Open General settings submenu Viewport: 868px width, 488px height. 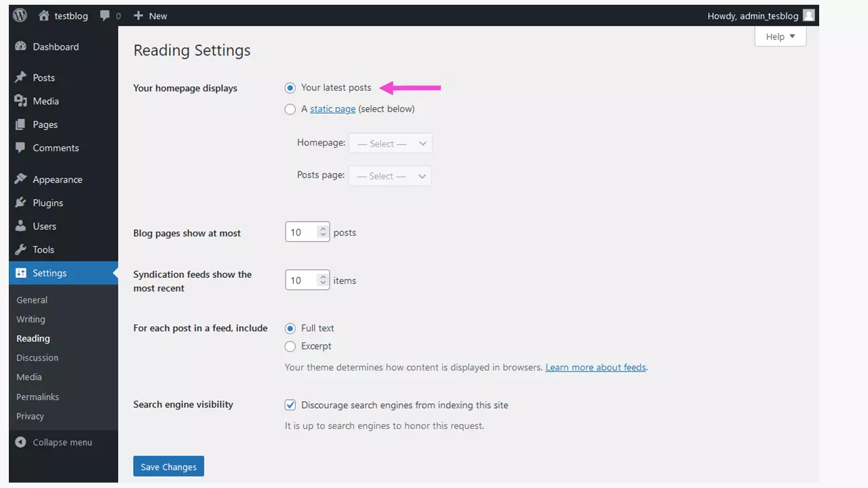pyautogui.click(x=32, y=300)
